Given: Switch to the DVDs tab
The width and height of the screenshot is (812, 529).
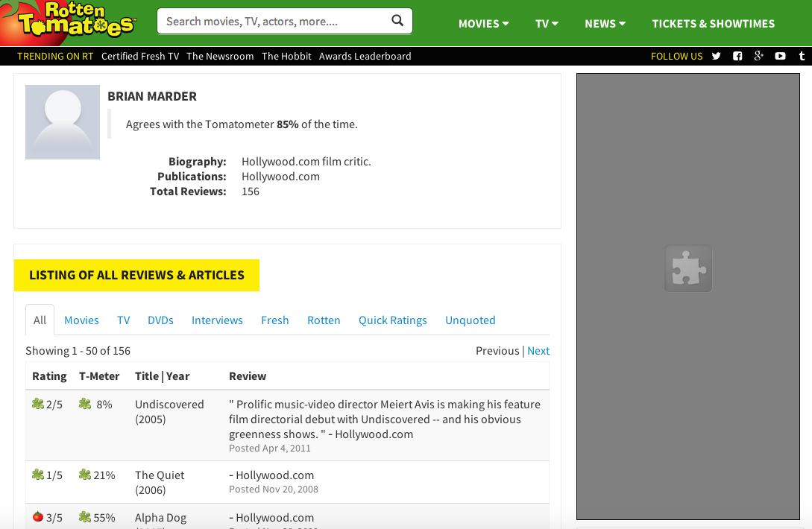Looking at the screenshot, I should [x=160, y=320].
